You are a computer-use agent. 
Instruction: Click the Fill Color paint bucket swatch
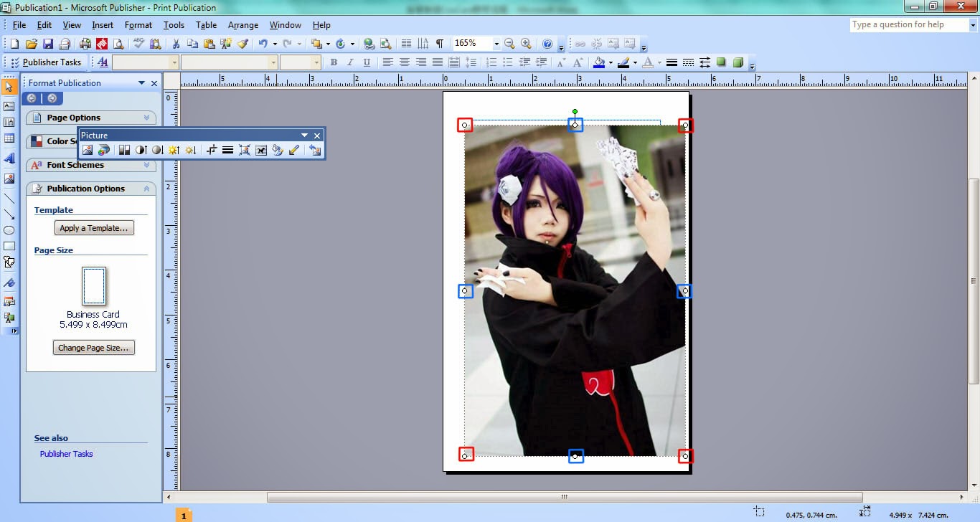click(599, 62)
